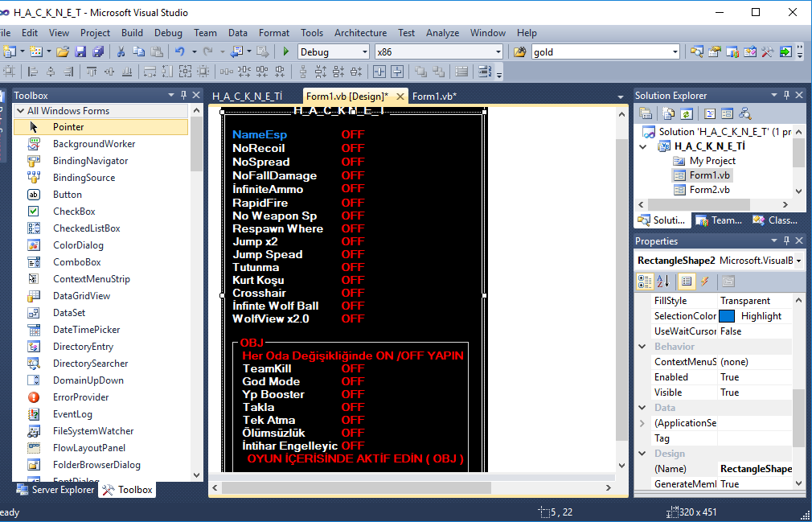
Task: Toggle auto-hide pin on Properties panel
Action: click(786, 240)
